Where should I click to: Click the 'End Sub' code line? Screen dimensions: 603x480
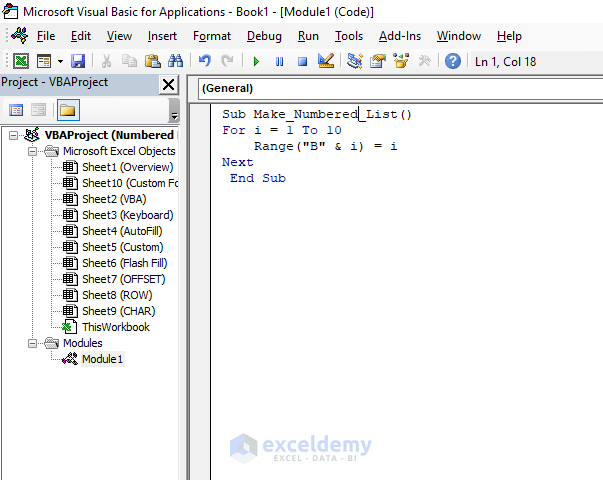tap(258, 178)
